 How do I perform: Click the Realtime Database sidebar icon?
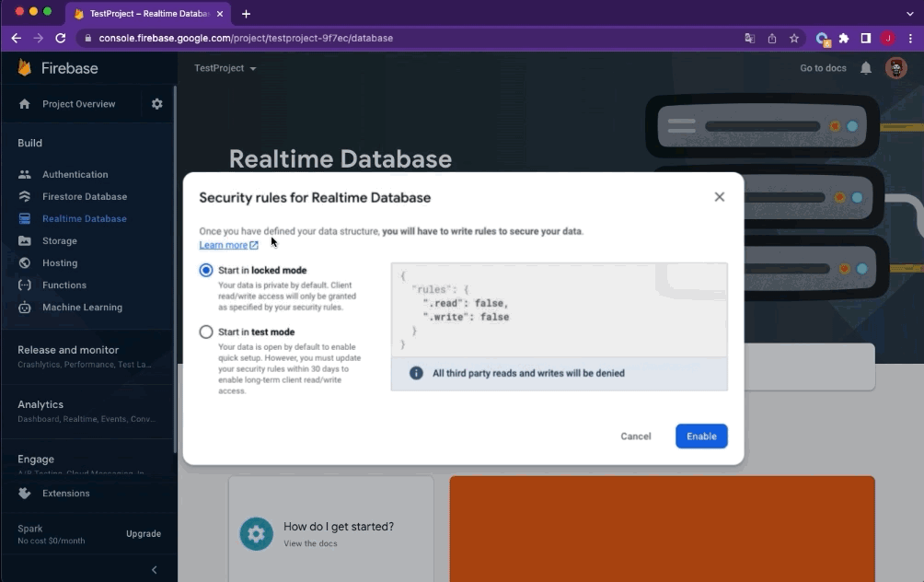pos(24,219)
